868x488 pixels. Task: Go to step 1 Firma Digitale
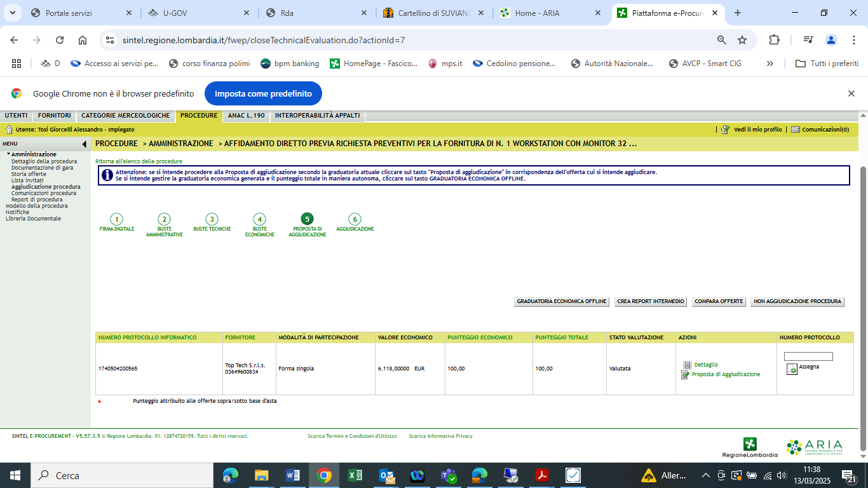click(x=116, y=219)
